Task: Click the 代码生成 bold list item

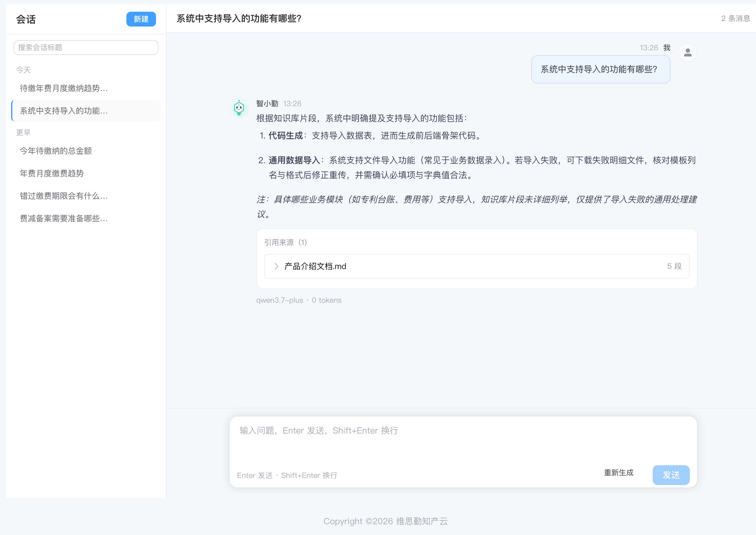Action: point(286,136)
